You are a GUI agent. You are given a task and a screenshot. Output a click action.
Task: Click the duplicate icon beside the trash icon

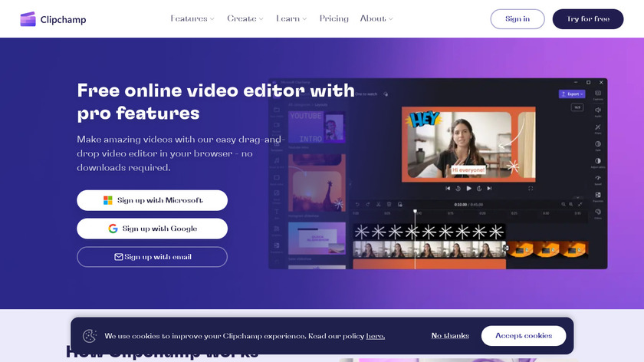[399, 204]
